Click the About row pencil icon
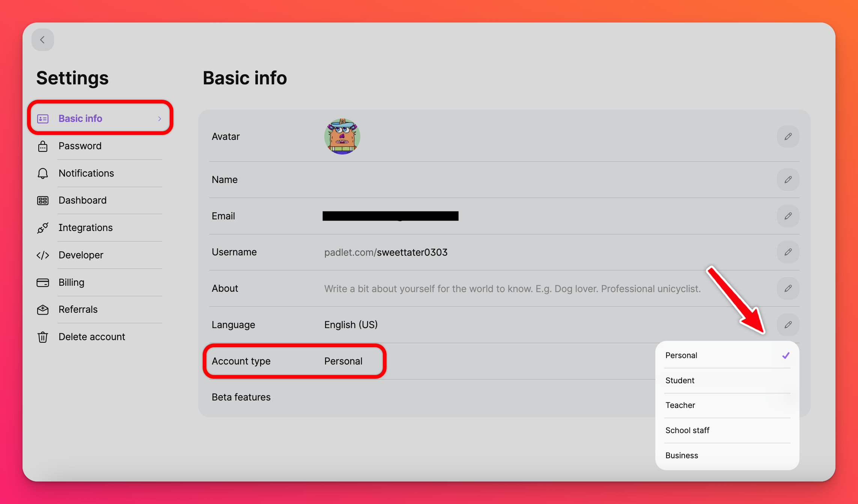This screenshot has height=504, width=858. point(788,288)
